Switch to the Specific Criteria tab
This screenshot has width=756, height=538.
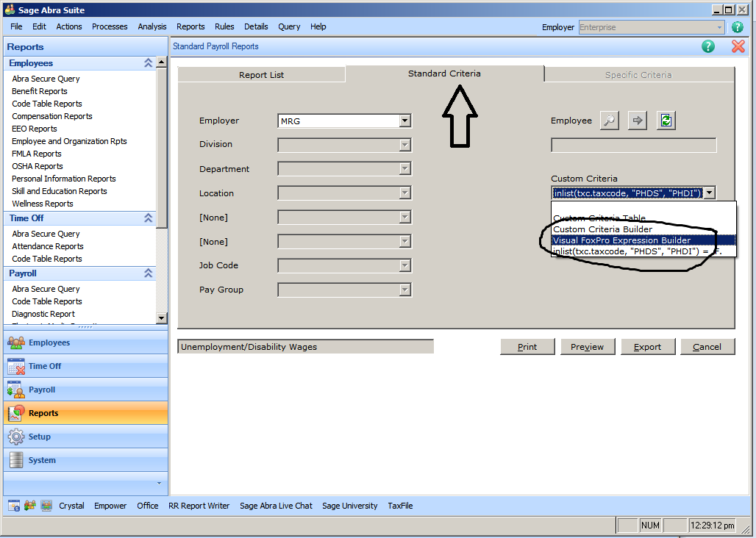pyautogui.click(x=638, y=75)
